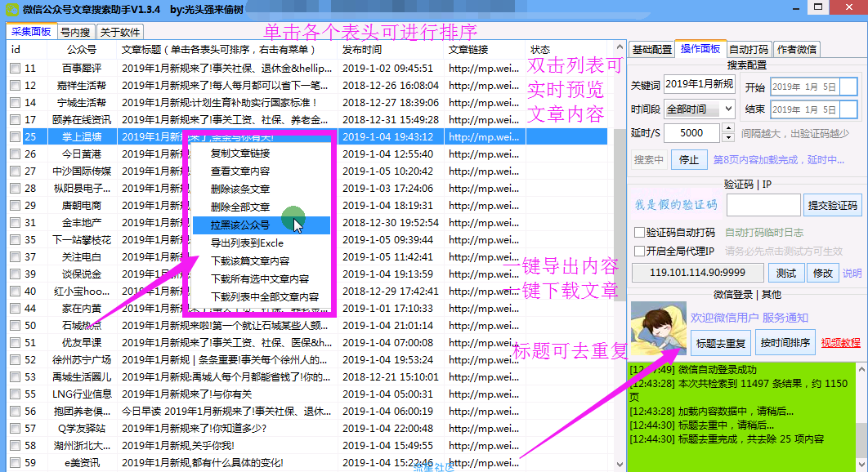Open the 结束 date picker dropdown

click(x=848, y=109)
